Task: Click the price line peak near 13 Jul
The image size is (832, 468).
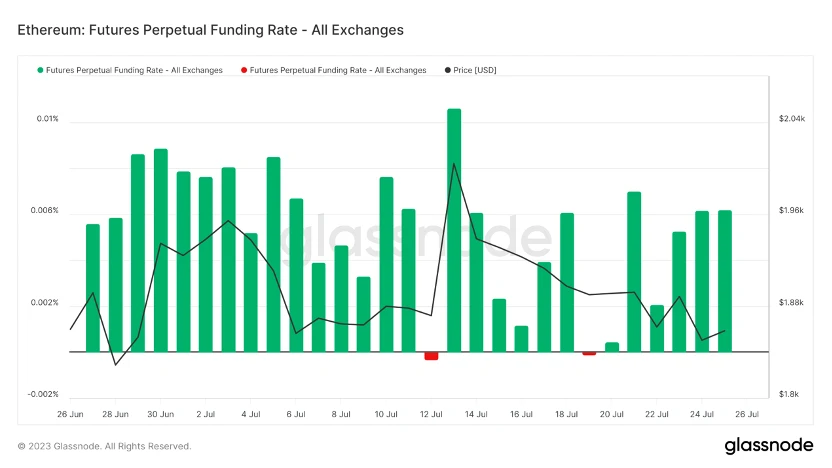Action: [454, 164]
